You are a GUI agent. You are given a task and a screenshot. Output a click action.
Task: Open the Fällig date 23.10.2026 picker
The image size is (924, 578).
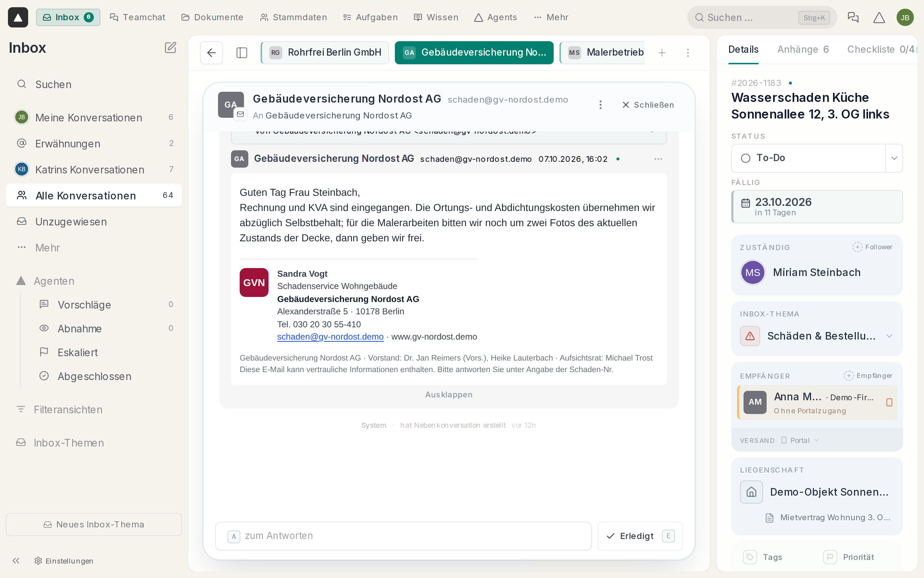tap(817, 207)
